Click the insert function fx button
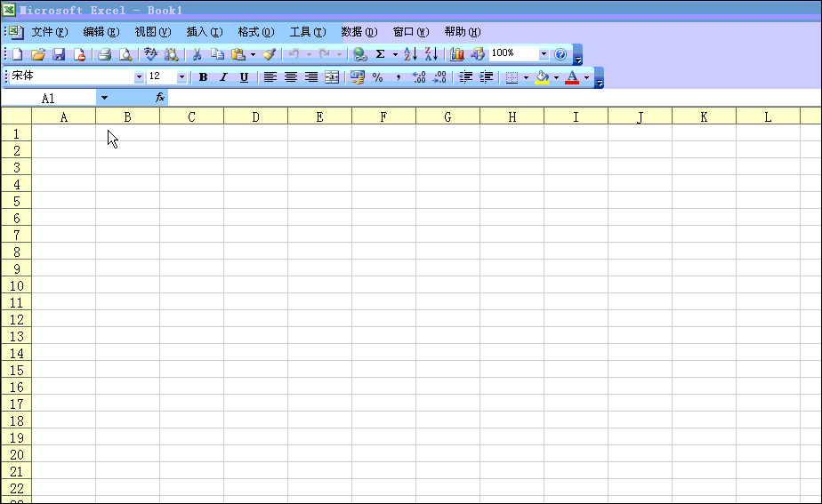This screenshot has width=822, height=504. click(x=160, y=98)
